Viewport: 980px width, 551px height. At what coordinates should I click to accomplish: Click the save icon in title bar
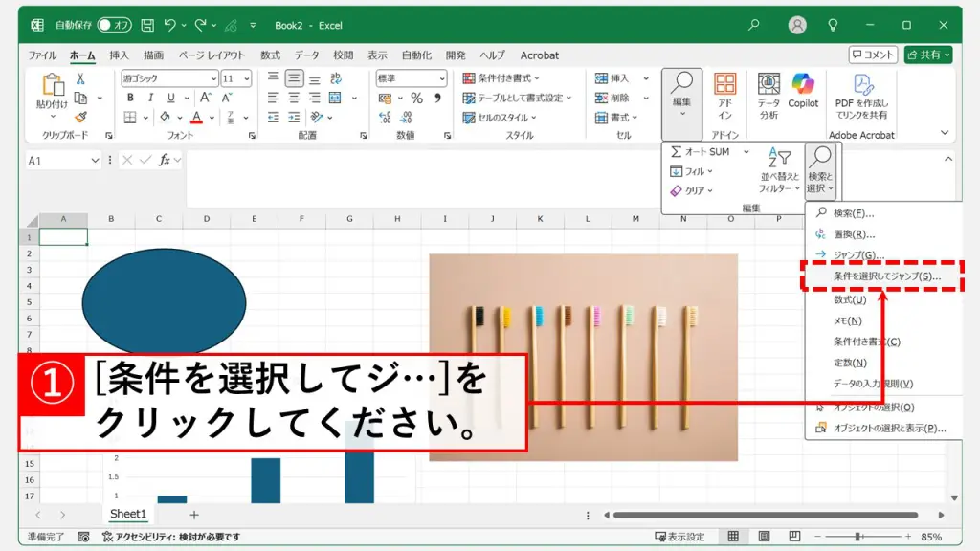pyautogui.click(x=147, y=25)
